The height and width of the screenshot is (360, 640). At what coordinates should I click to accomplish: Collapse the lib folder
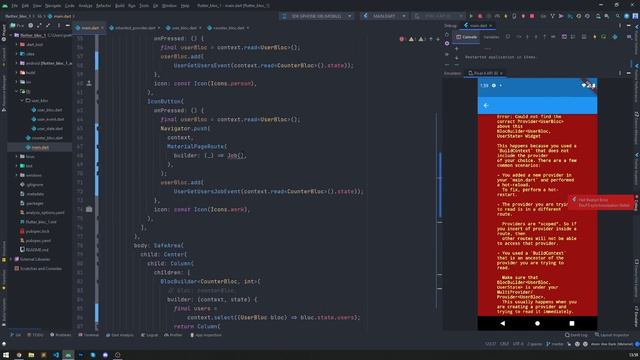pyautogui.click(x=17, y=91)
